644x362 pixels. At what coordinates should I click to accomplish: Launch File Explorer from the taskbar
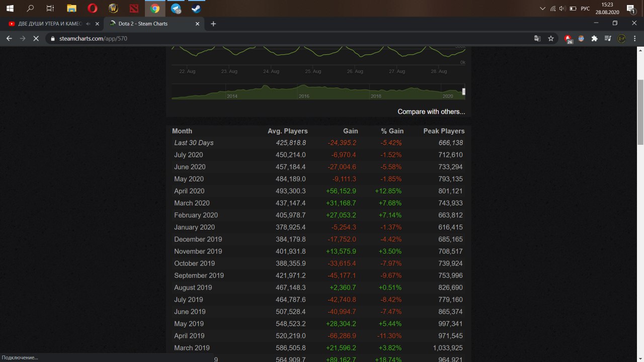tap(71, 8)
